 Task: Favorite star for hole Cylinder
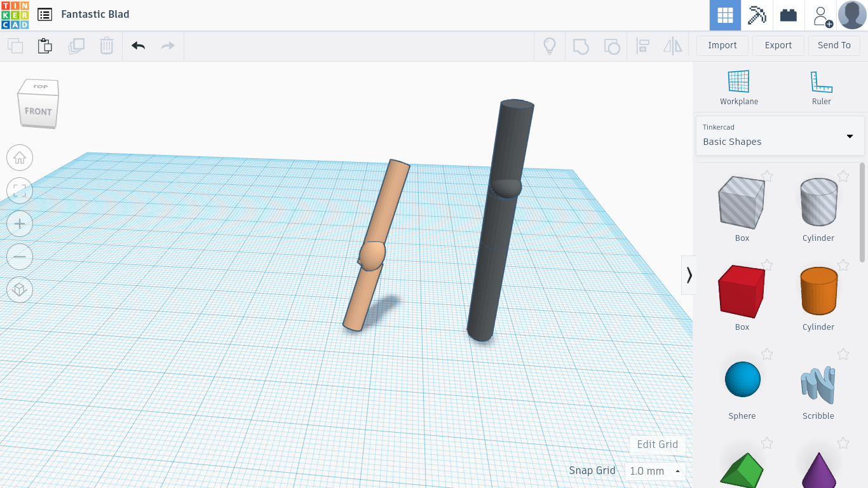click(843, 176)
